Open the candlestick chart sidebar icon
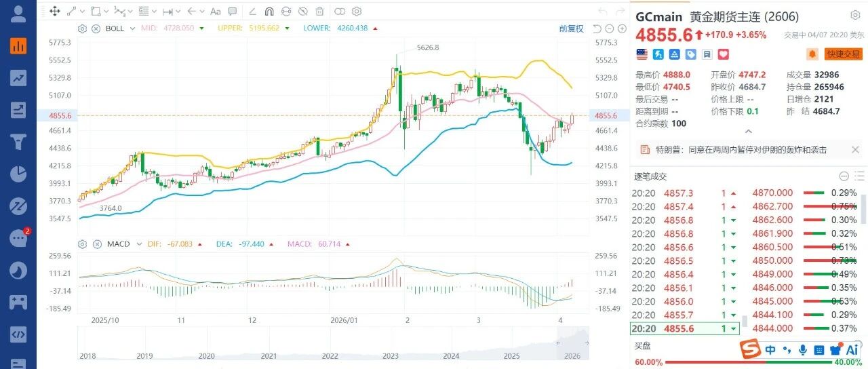 point(18,46)
